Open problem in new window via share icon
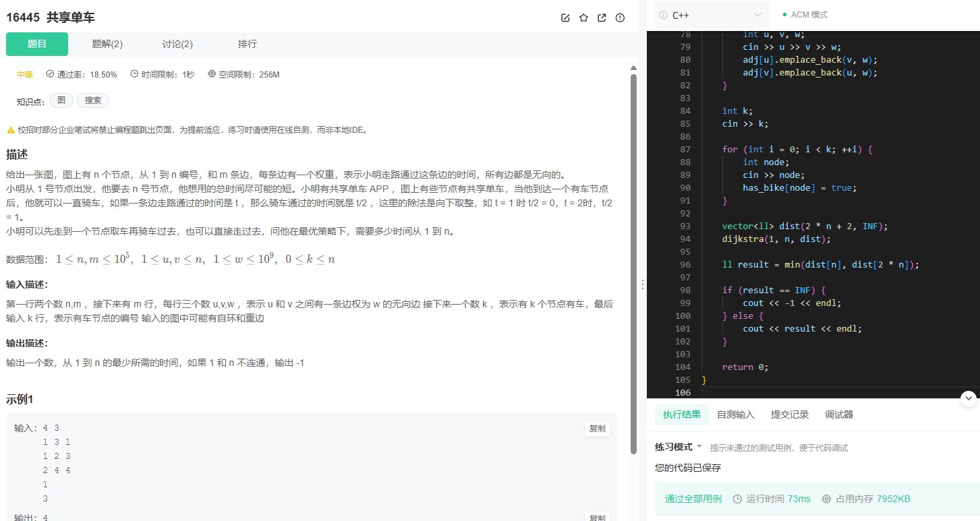Image resolution: width=980 pixels, height=521 pixels. pyautogui.click(x=602, y=18)
